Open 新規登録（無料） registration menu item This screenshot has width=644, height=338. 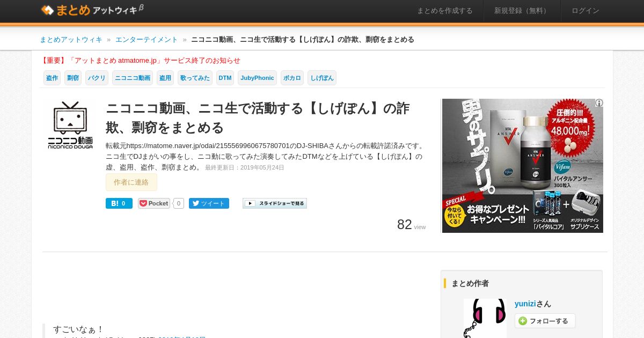(522, 11)
